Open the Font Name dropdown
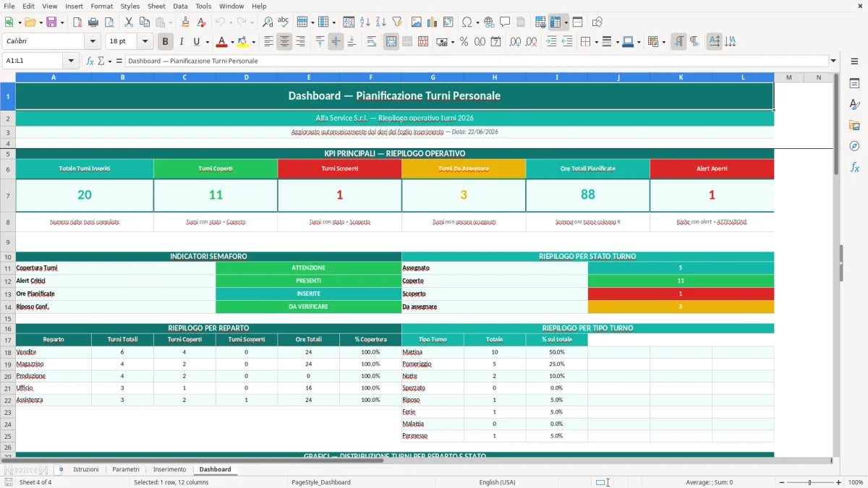 click(x=93, y=42)
